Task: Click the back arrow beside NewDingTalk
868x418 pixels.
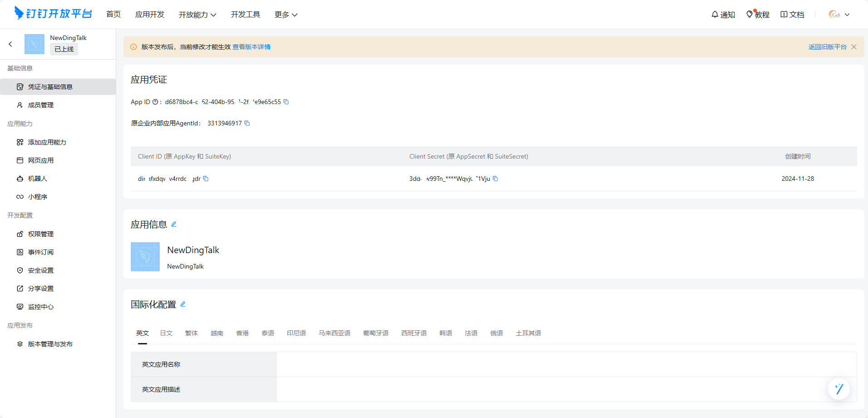Action: 10,44
